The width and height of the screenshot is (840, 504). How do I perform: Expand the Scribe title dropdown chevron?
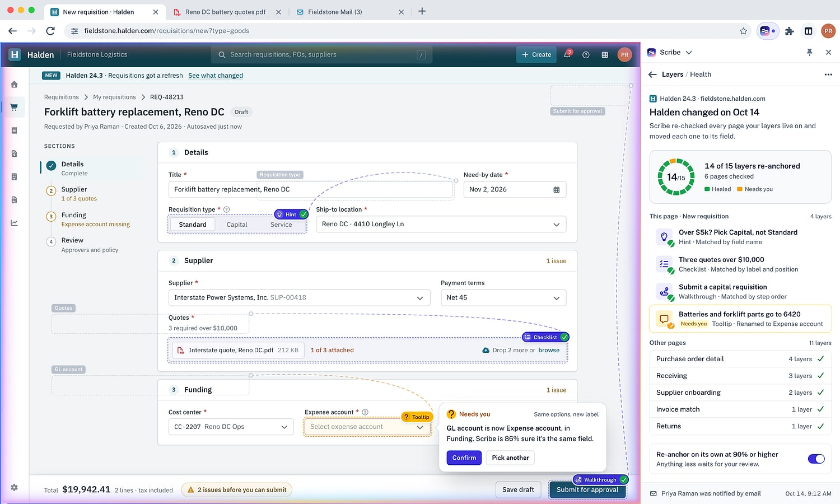[689, 53]
